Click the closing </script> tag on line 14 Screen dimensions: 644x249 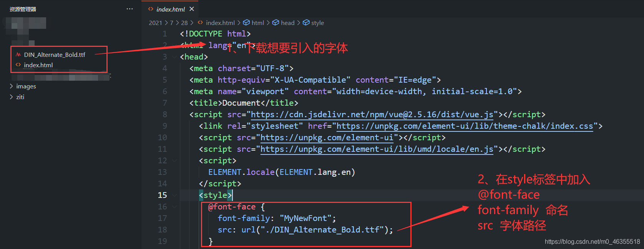(x=220, y=184)
